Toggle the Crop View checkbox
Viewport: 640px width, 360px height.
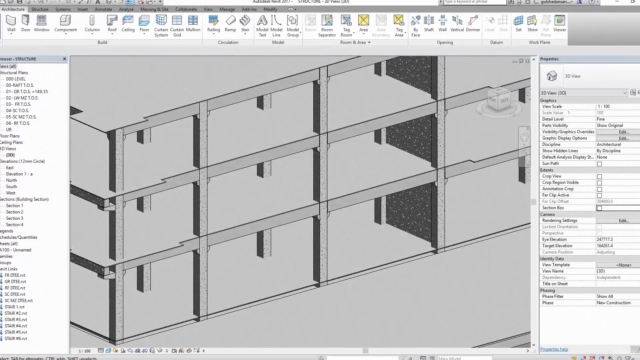[599, 176]
